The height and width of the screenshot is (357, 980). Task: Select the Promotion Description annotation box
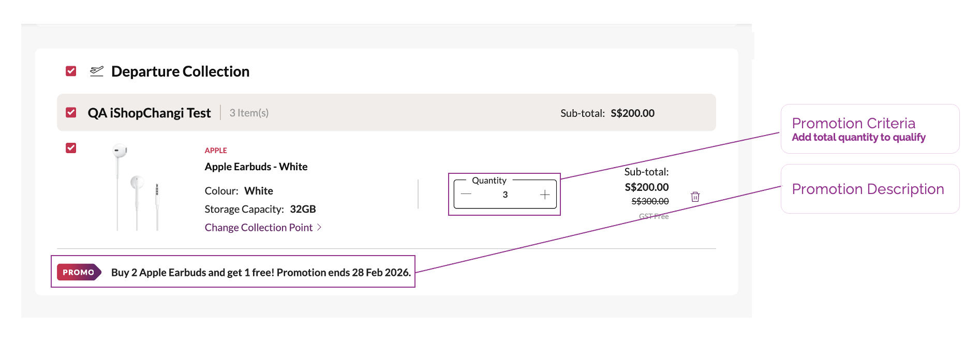pos(870,189)
